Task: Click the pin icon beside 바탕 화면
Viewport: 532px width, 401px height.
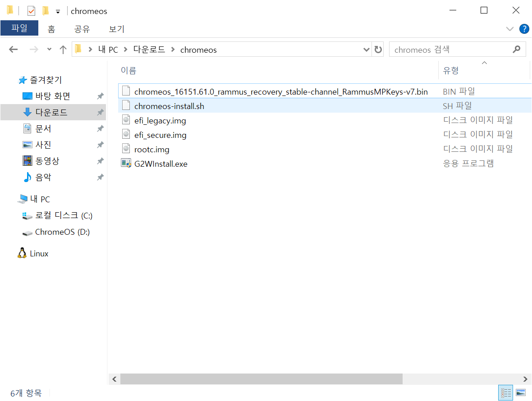Action: (x=100, y=96)
